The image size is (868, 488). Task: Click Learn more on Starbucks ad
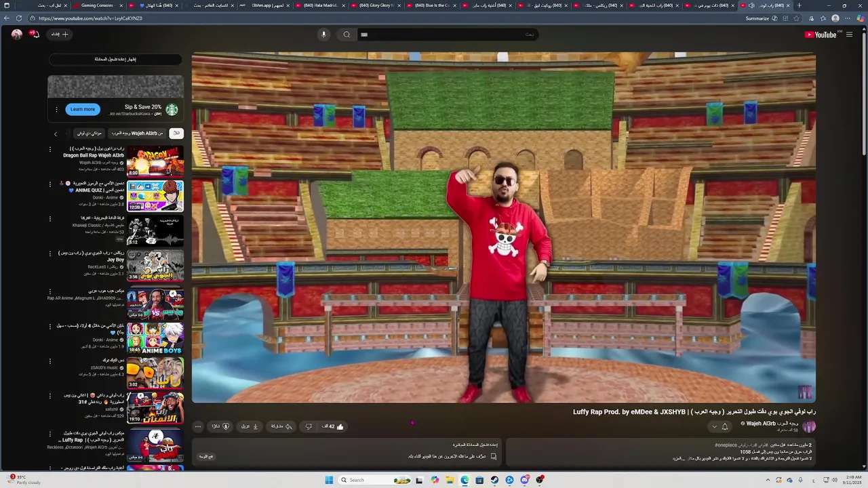[x=83, y=109]
